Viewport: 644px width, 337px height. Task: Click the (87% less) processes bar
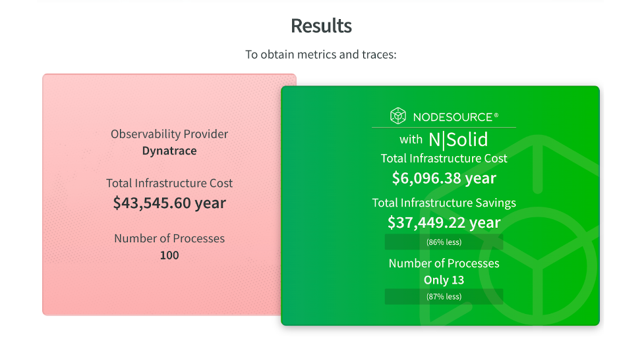pos(444,296)
